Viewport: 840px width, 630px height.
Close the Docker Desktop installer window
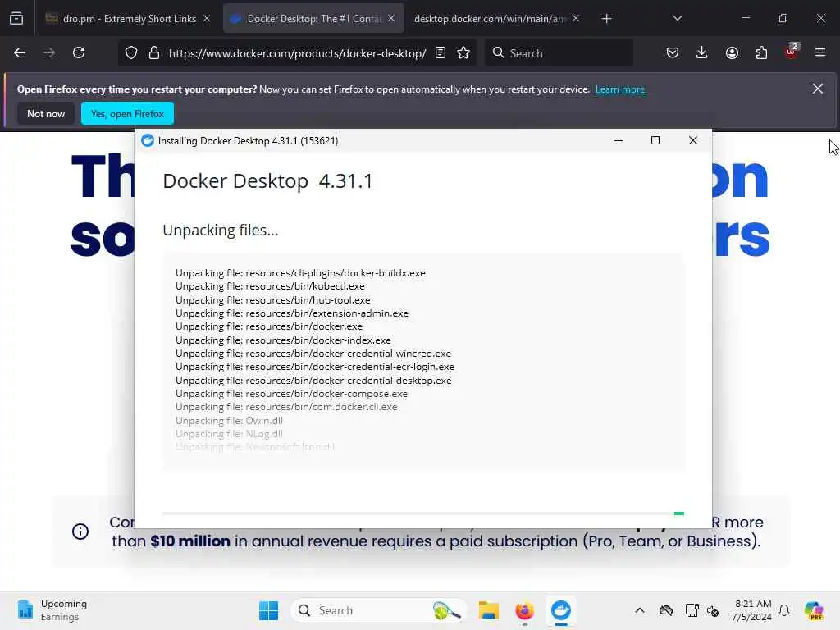pyautogui.click(x=692, y=140)
